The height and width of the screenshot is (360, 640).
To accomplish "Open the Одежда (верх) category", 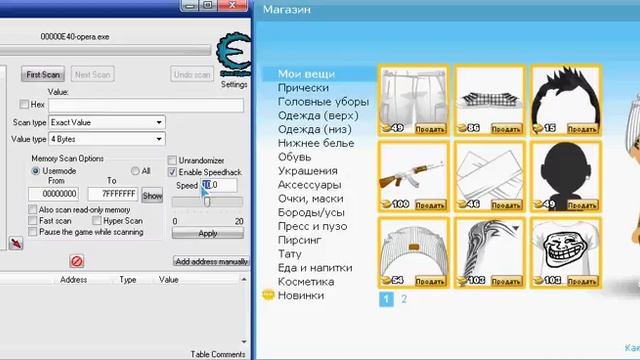I will click(318, 116).
